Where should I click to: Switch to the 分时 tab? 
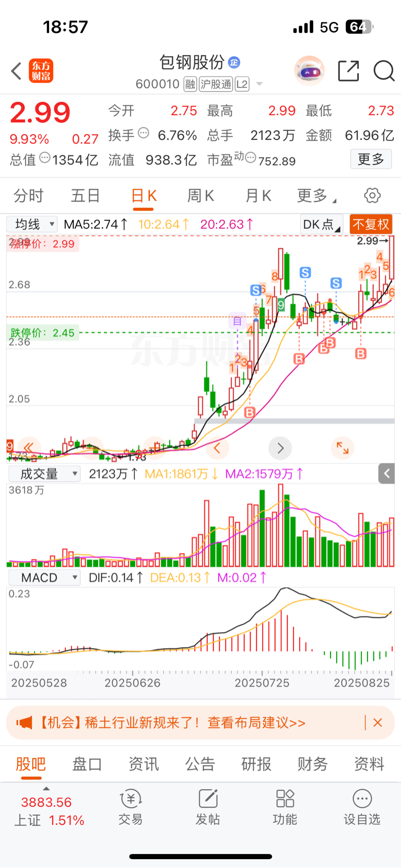point(29,196)
